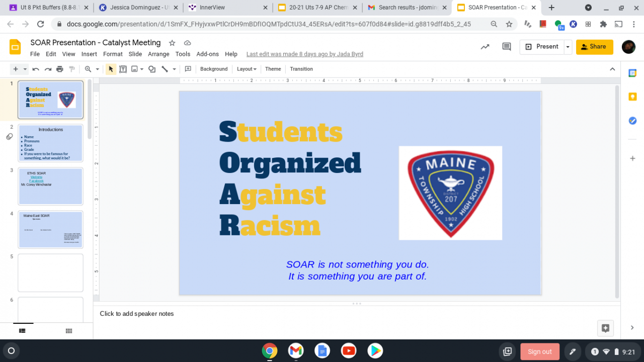This screenshot has width=644, height=362.
Task: Select the Shape tool in toolbar
Action: 152,69
